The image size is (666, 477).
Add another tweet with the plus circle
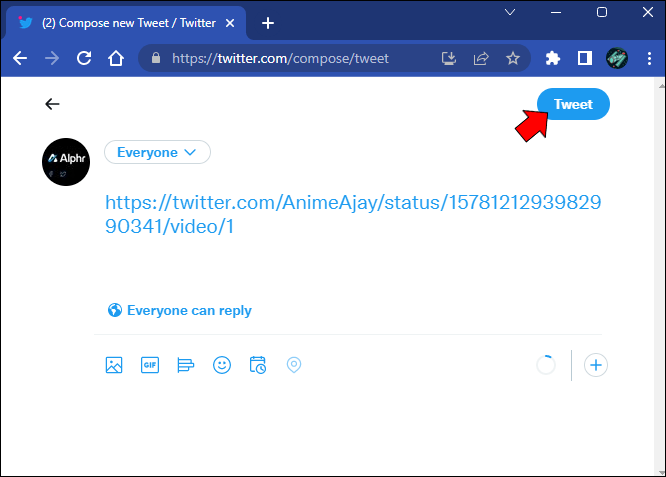point(596,365)
